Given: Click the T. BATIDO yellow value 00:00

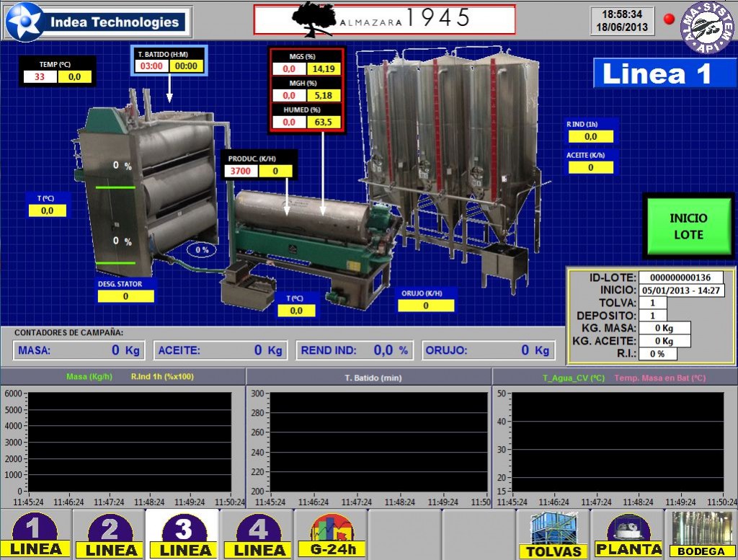Looking at the screenshot, I should point(187,66).
